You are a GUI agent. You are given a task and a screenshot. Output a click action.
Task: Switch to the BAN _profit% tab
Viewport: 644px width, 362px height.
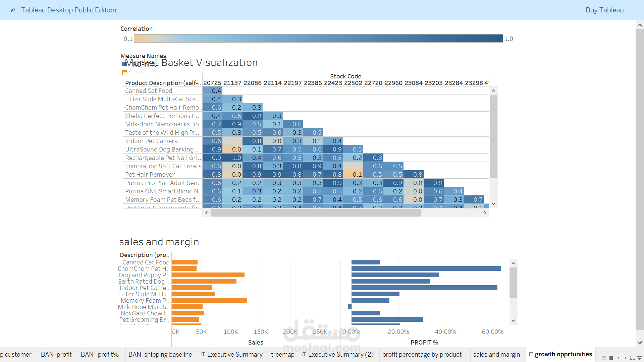100,355
